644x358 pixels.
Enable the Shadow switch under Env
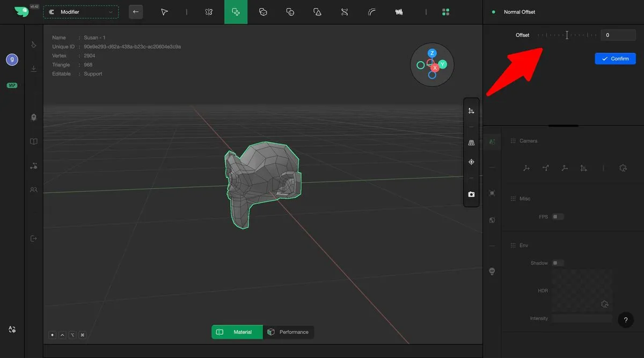(558, 263)
